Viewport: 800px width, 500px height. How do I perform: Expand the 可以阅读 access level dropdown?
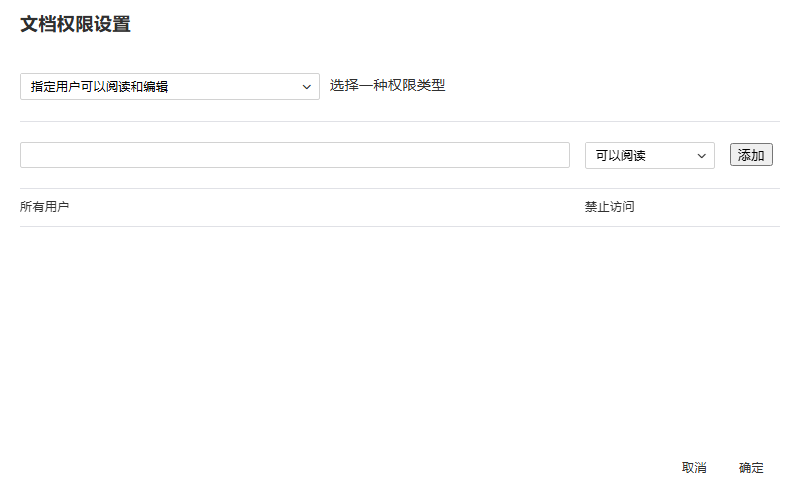[x=649, y=155]
